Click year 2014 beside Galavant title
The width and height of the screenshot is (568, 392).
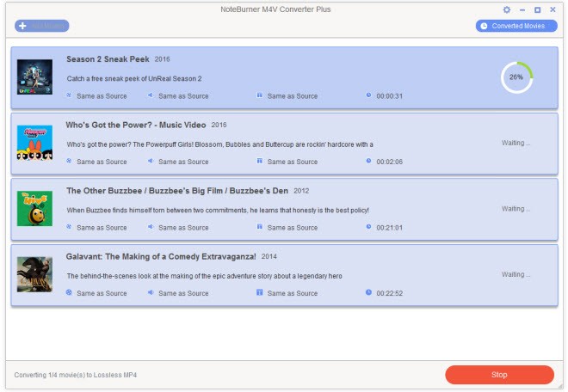(269, 257)
